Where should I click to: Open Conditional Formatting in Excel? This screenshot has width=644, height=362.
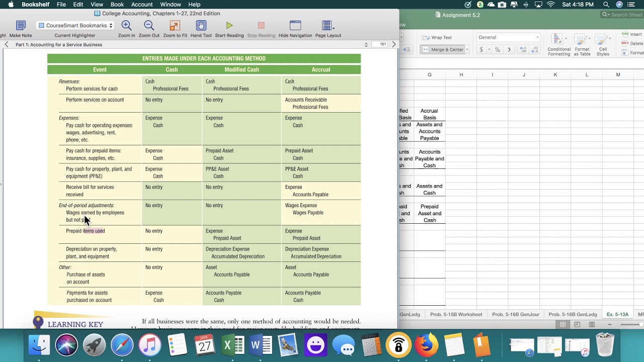pyautogui.click(x=559, y=45)
